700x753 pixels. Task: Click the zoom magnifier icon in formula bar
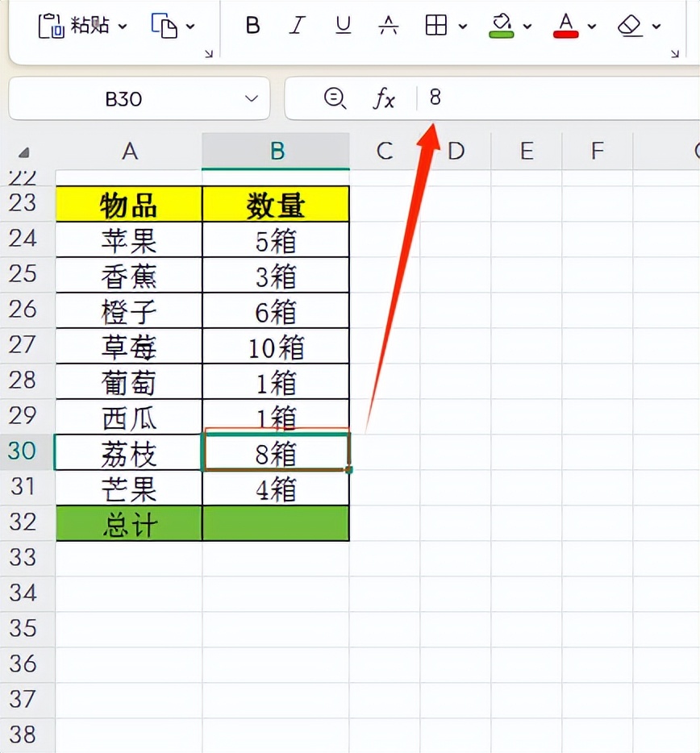(x=335, y=98)
